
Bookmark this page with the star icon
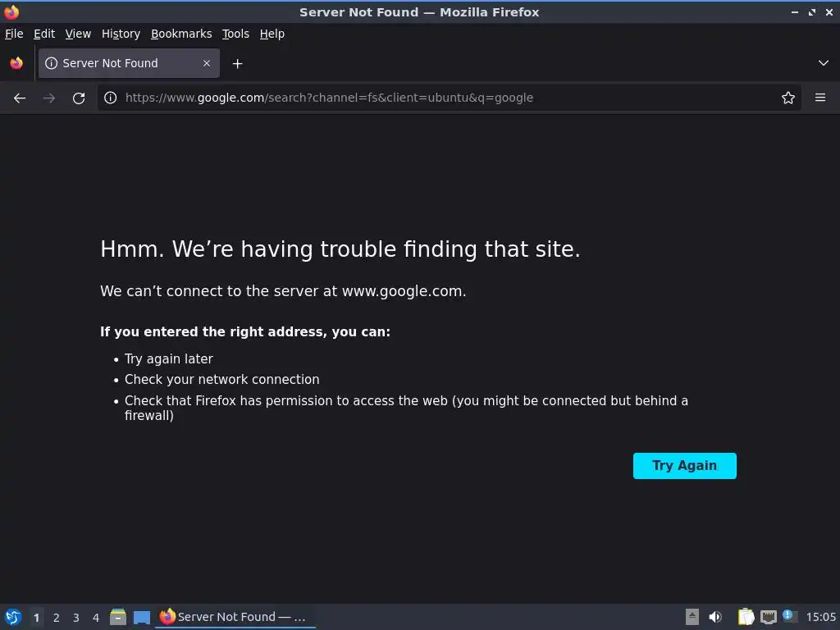click(788, 98)
